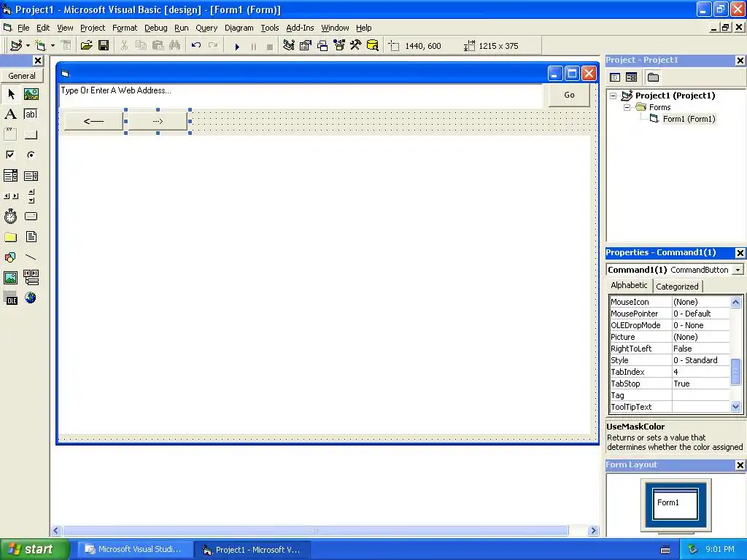Click View Code in Project panel

[x=615, y=77]
